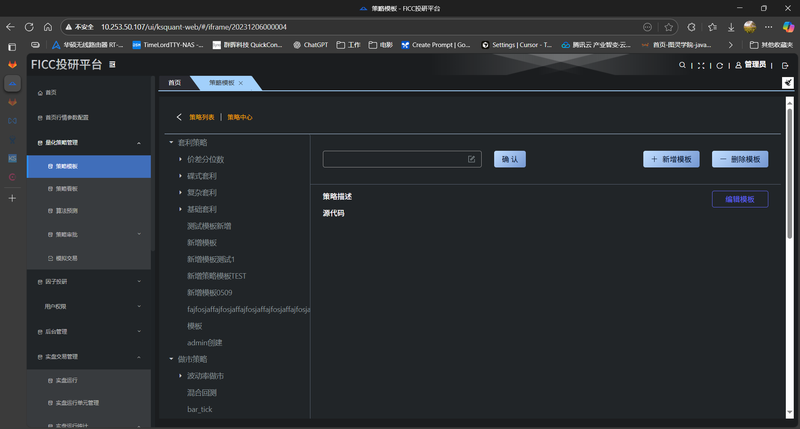
Task: Select 新增策略模板TEST in the strategy tree
Action: tap(216, 275)
